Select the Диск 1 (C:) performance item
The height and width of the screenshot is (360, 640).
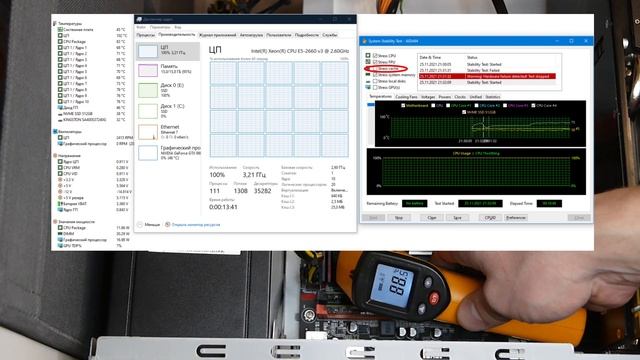pos(168,111)
